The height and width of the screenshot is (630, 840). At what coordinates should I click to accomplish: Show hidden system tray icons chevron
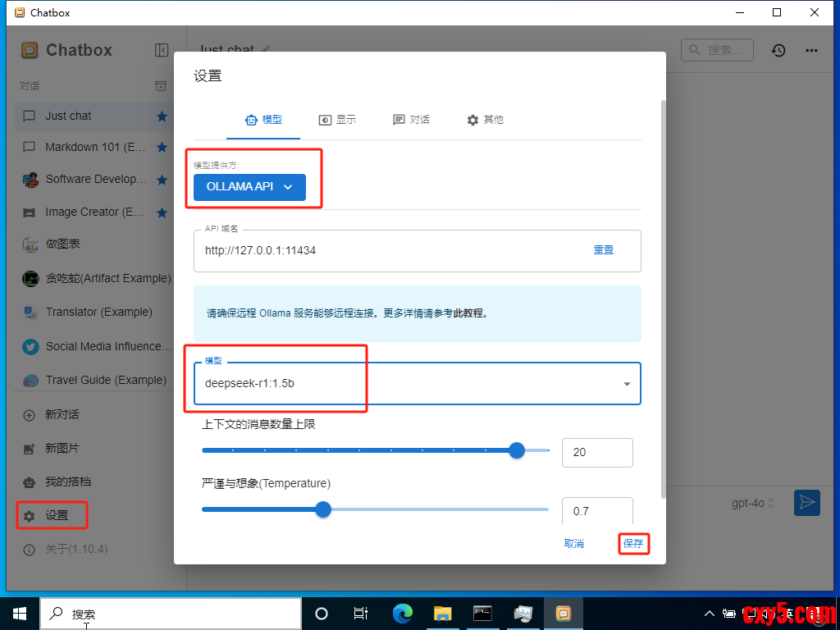coord(710,614)
